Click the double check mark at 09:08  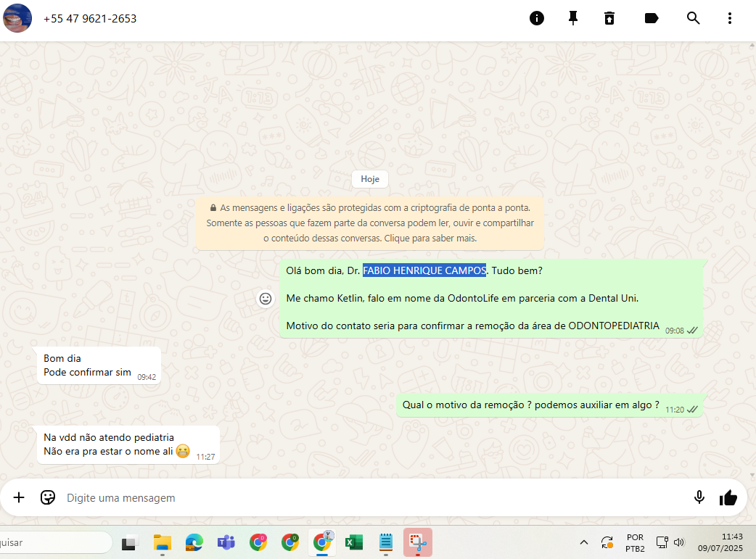coord(692,331)
